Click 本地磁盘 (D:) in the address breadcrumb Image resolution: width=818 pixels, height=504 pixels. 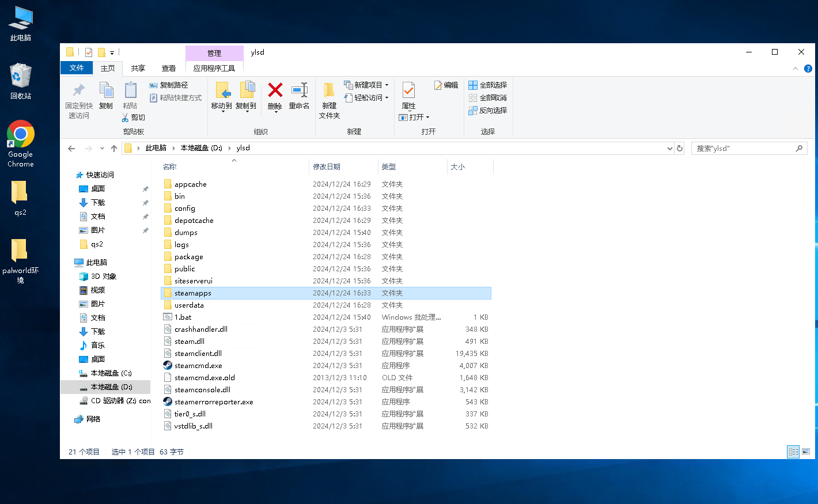pos(202,148)
